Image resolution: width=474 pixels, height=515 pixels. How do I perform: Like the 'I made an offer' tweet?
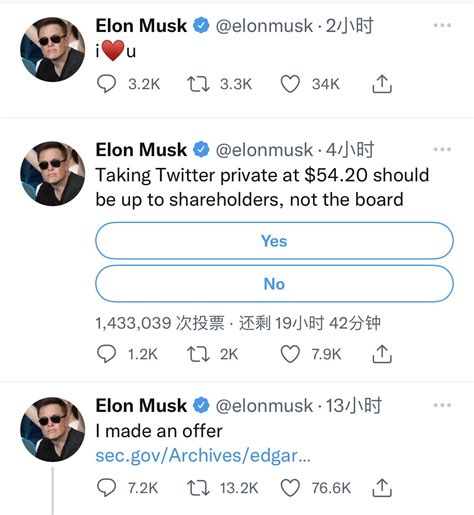point(290,488)
